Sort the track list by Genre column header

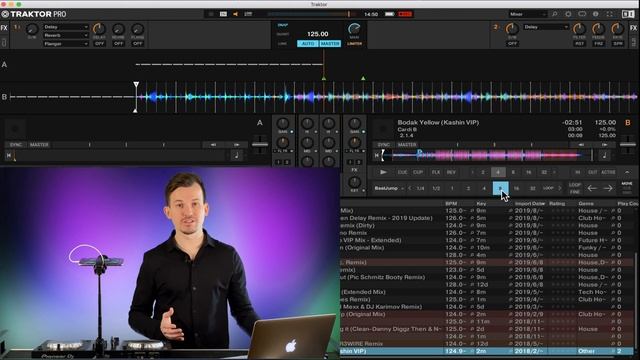coord(586,203)
